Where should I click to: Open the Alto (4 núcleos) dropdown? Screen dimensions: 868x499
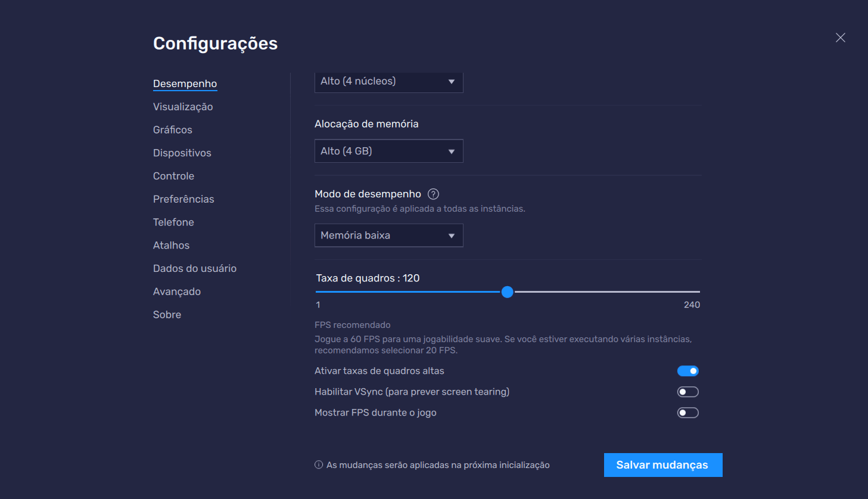tap(389, 82)
